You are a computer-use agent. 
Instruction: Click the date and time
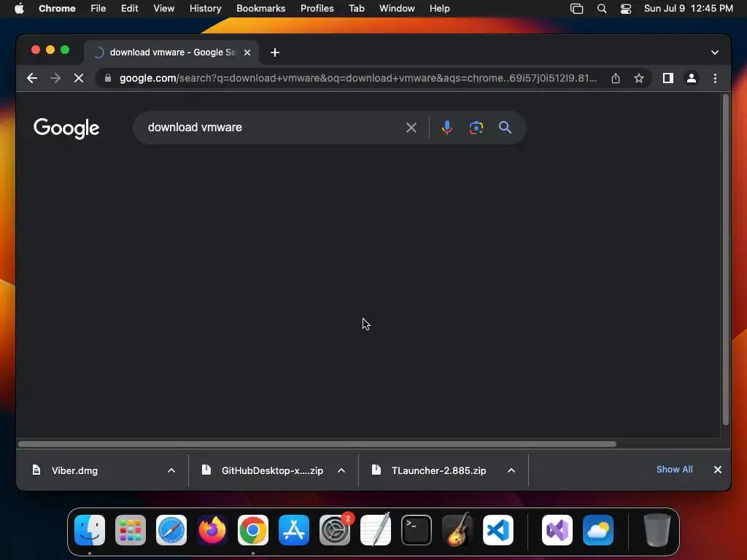tap(689, 9)
